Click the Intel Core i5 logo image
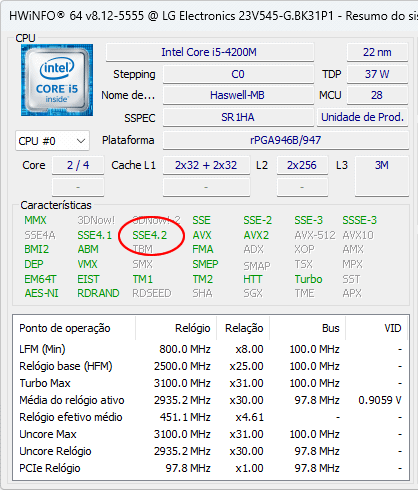Image resolution: width=418 pixels, height=490 pixels. click(x=57, y=80)
